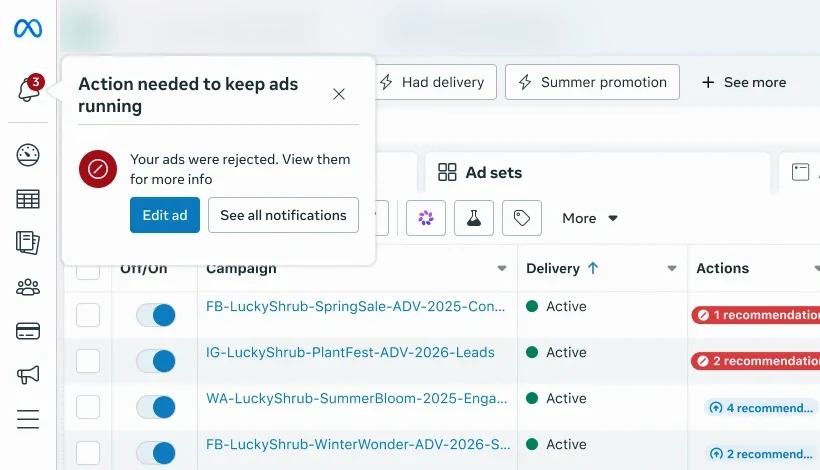Screen dimensions: 820x470
Task: Click Edit ad button
Action: click(165, 215)
